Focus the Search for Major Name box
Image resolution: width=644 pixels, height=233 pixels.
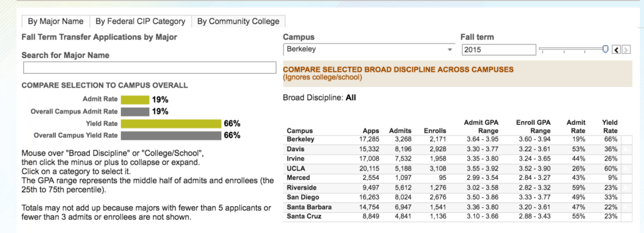coord(150,68)
